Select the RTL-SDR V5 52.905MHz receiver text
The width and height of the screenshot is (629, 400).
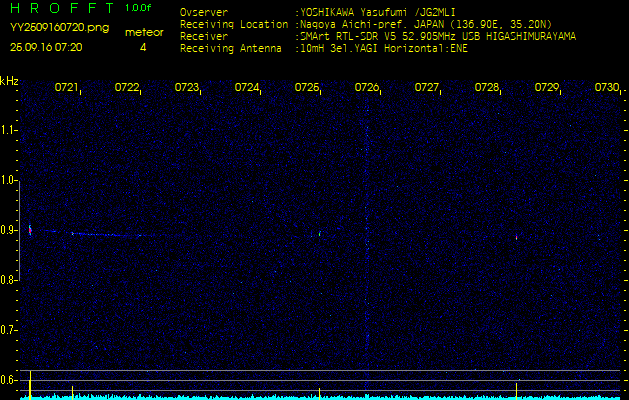[x=438, y=37]
